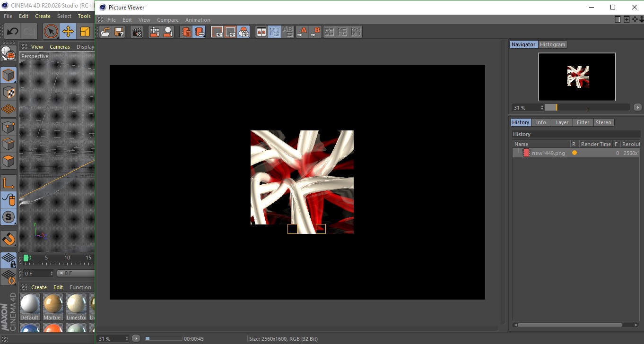Click the Save As disk icon
Screen dimensions: 644x344
[119, 32]
